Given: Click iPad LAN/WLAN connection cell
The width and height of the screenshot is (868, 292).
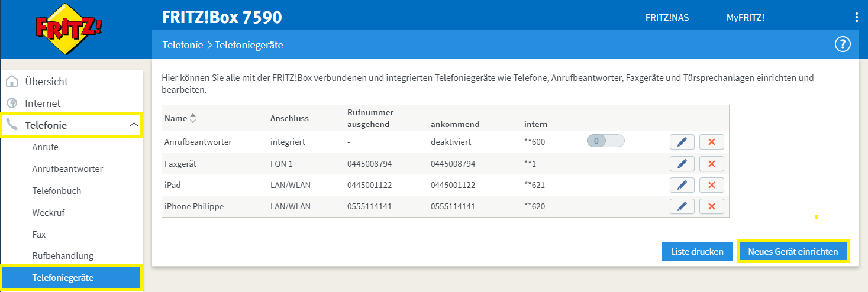Looking at the screenshot, I should [291, 185].
